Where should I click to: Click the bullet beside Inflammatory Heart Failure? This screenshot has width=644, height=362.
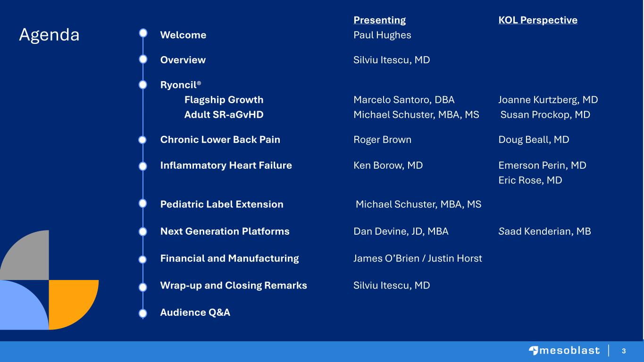click(143, 166)
